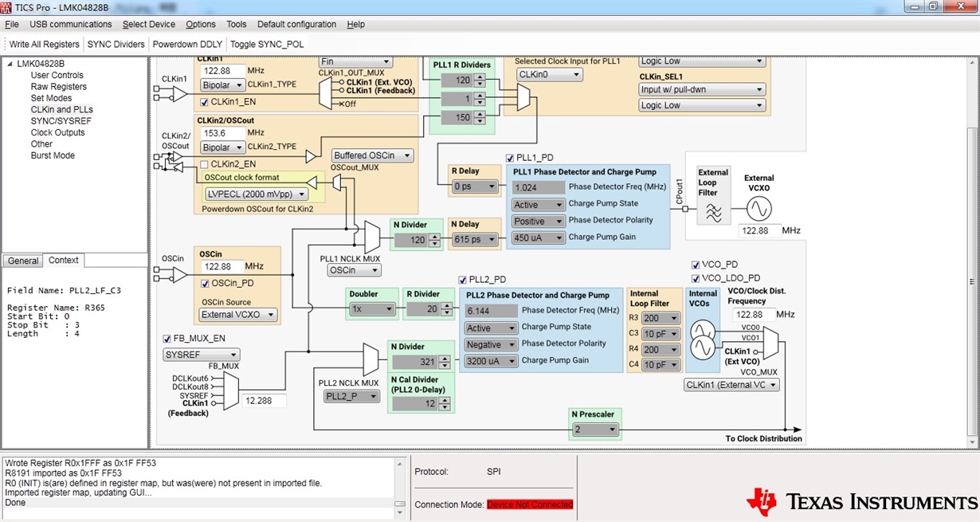Increment the PLL1 R divider 120 stepper
The width and height of the screenshot is (980, 522).
point(480,77)
